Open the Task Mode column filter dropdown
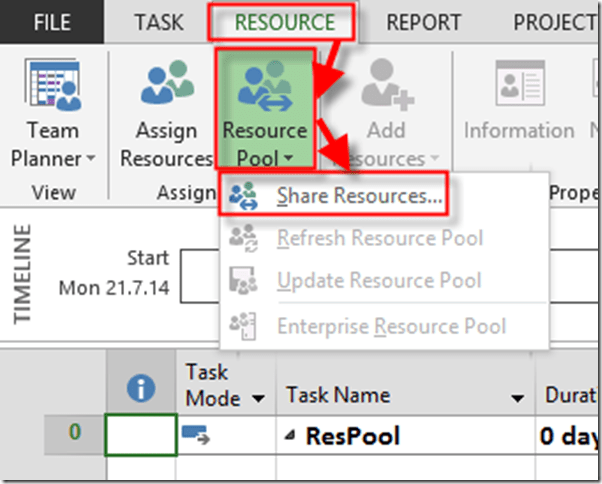The height and width of the screenshot is (484, 602). (x=258, y=398)
